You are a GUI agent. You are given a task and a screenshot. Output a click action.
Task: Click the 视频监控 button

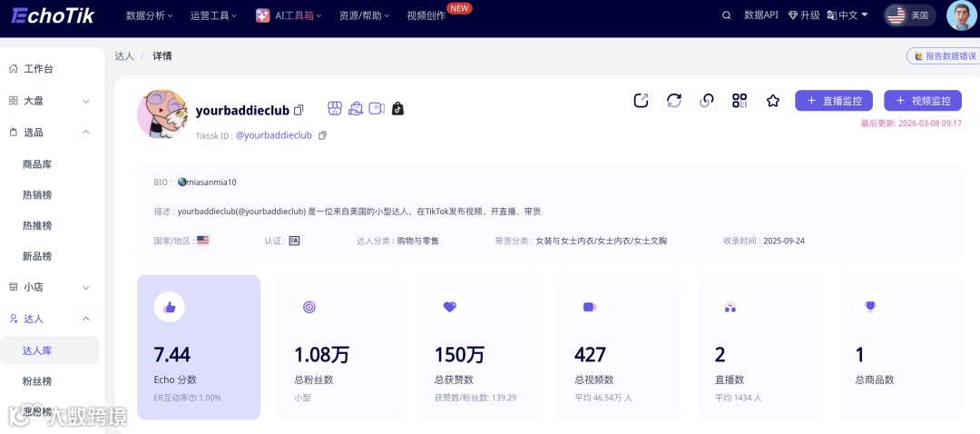923,101
